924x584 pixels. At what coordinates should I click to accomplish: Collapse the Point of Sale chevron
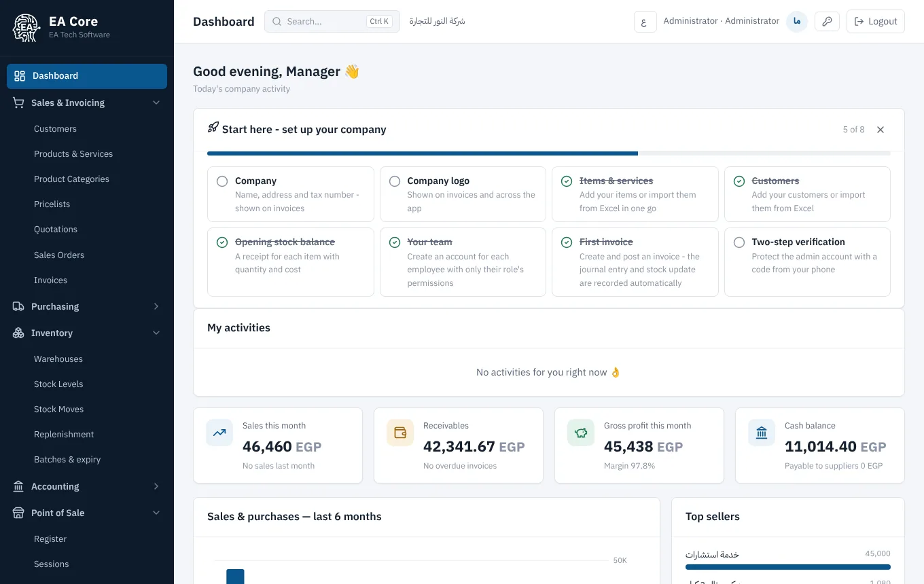[156, 513]
